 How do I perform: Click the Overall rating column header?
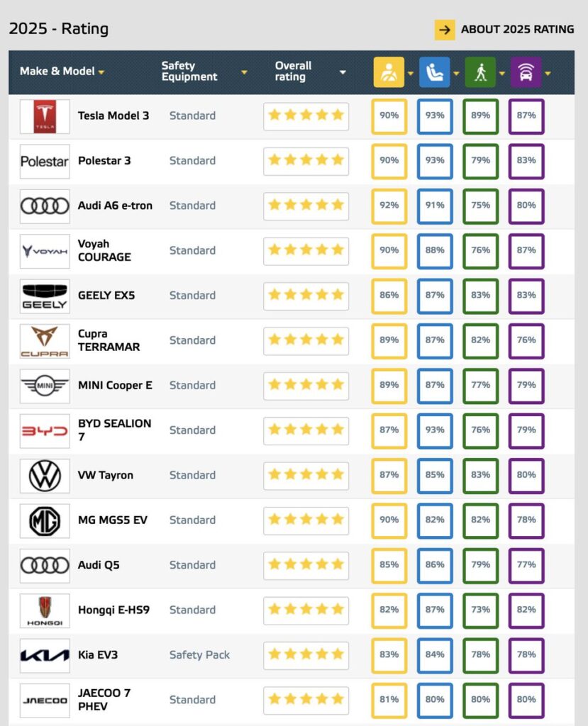click(294, 72)
